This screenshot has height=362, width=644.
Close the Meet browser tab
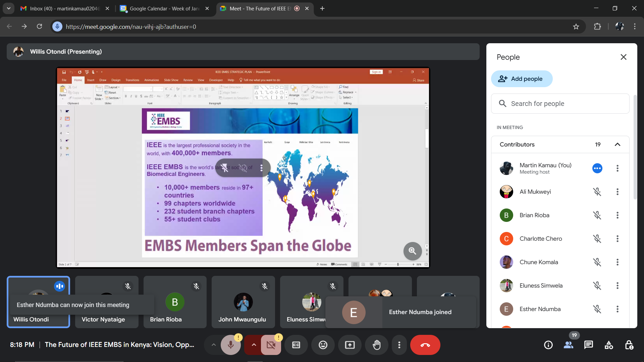307,8
